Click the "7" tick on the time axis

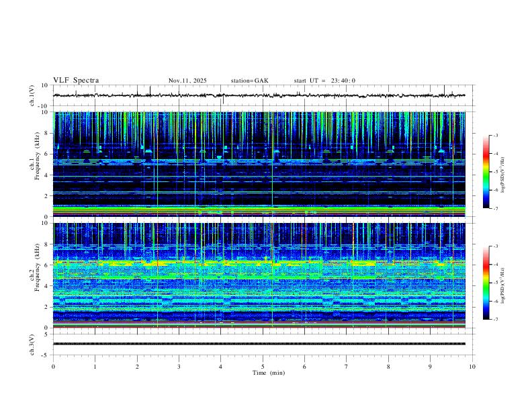(x=347, y=367)
